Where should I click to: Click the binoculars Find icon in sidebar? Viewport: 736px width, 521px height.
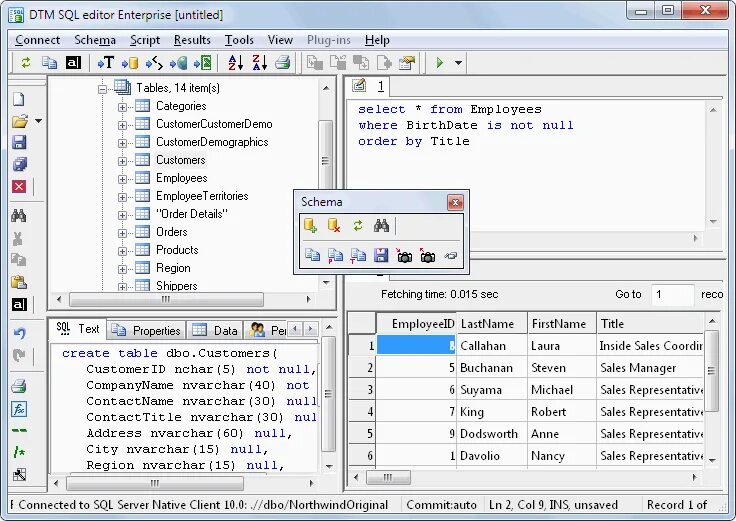[19, 215]
